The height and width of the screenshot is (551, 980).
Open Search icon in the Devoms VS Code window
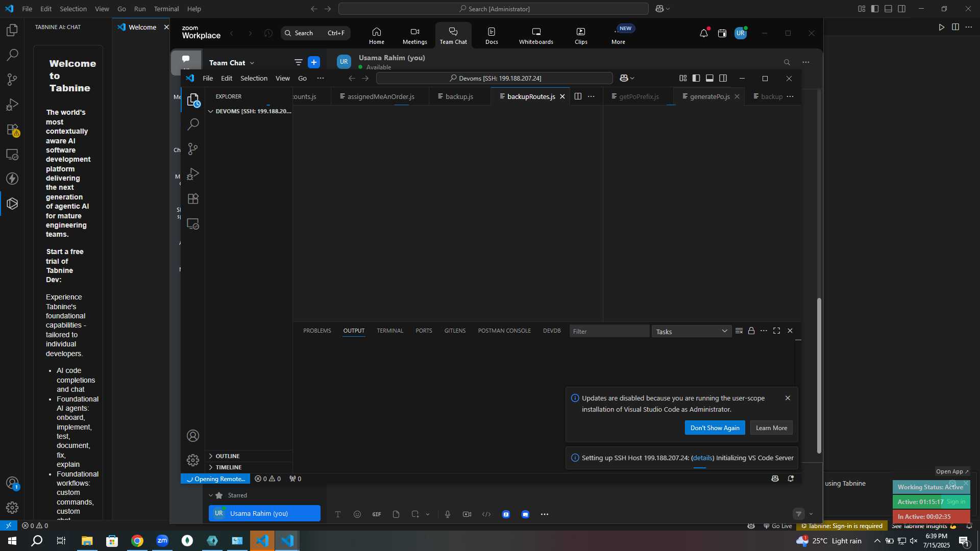coord(193,124)
